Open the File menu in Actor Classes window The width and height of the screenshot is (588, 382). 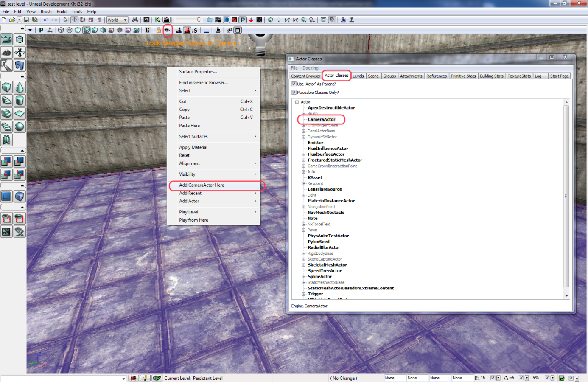click(294, 68)
